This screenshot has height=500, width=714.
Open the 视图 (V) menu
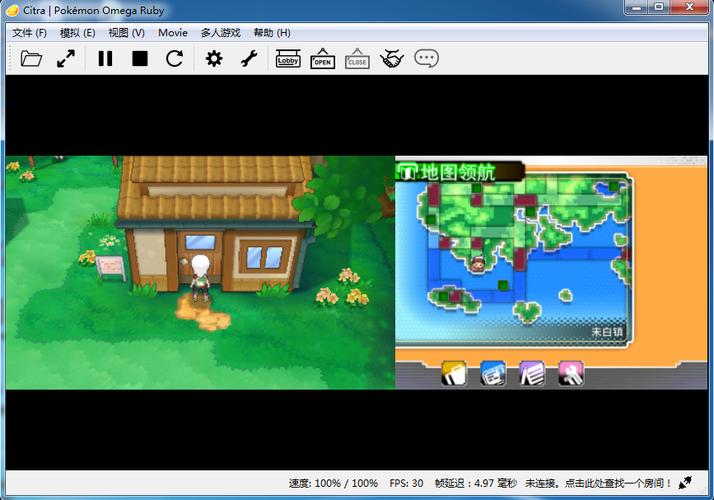click(126, 33)
